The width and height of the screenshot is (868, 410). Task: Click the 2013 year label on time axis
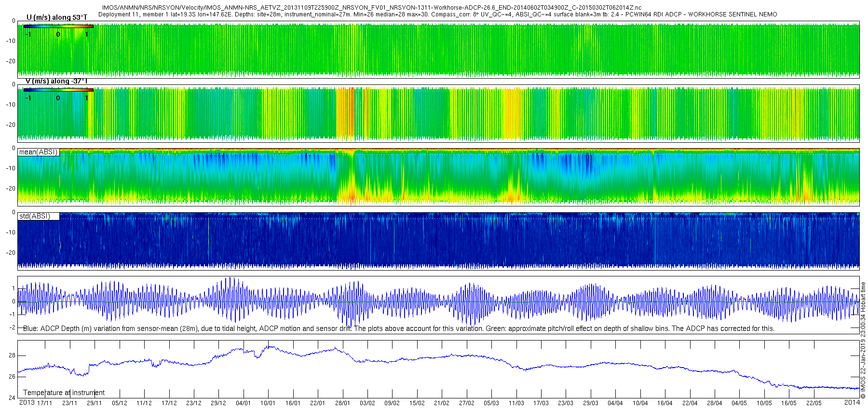(x=27, y=403)
